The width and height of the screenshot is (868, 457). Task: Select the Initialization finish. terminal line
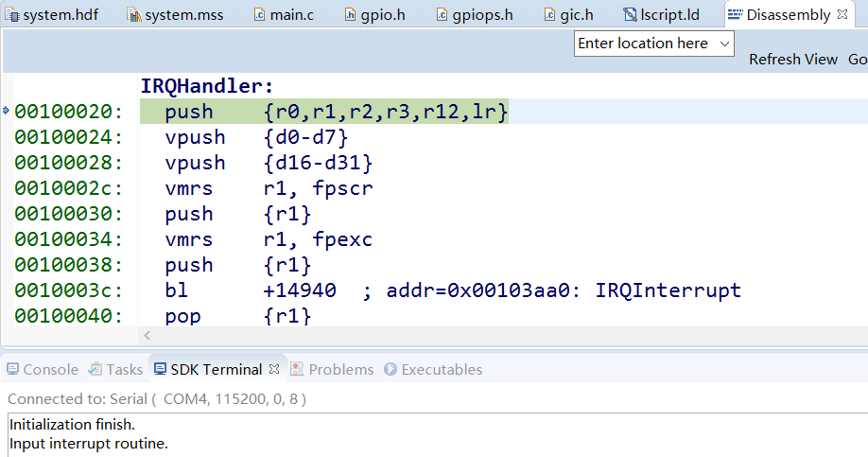pyautogui.click(x=73, y=425)
